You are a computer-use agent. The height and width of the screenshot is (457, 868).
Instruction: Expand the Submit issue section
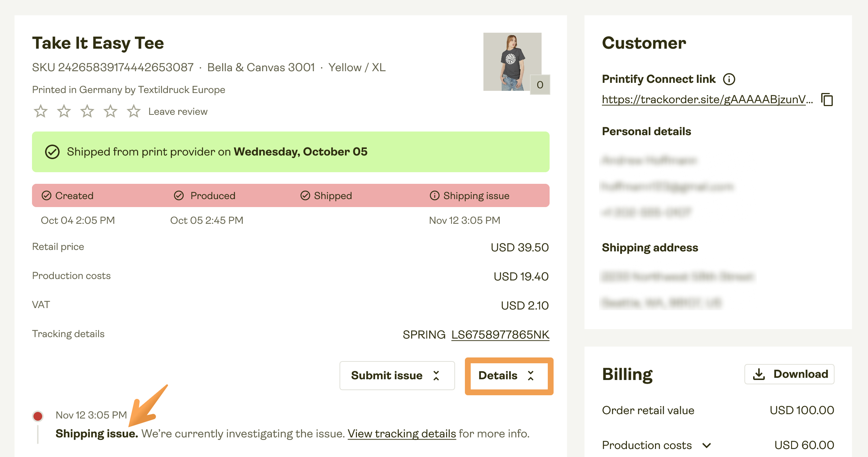397,376
